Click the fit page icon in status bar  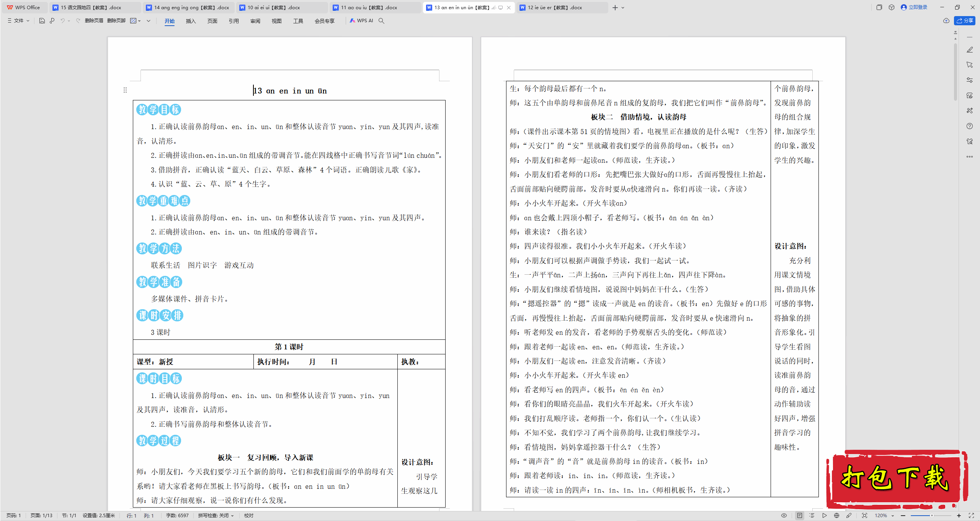tap(864, 516)
